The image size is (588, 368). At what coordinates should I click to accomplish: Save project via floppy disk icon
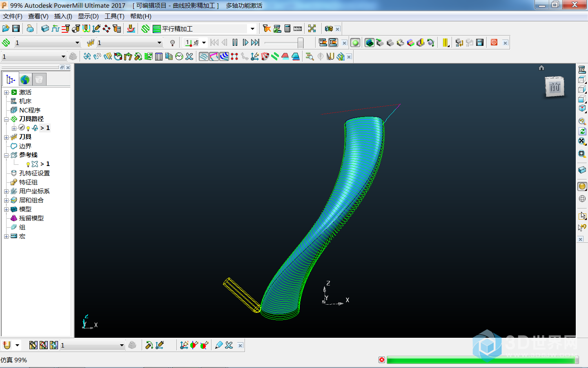coord(16,29)
